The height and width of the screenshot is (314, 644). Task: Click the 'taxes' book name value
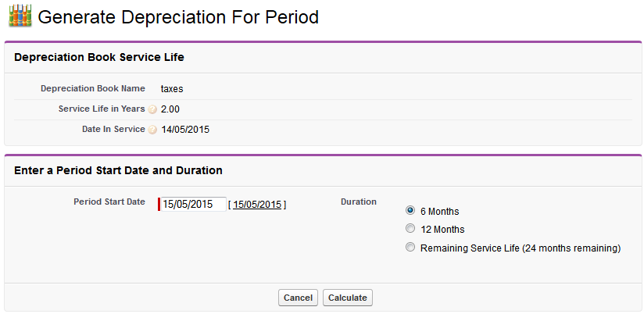tap(172, 89)
